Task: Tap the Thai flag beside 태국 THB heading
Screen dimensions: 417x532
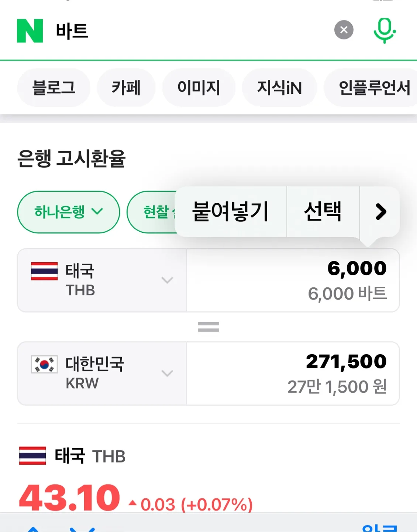Action: [33, 456]
